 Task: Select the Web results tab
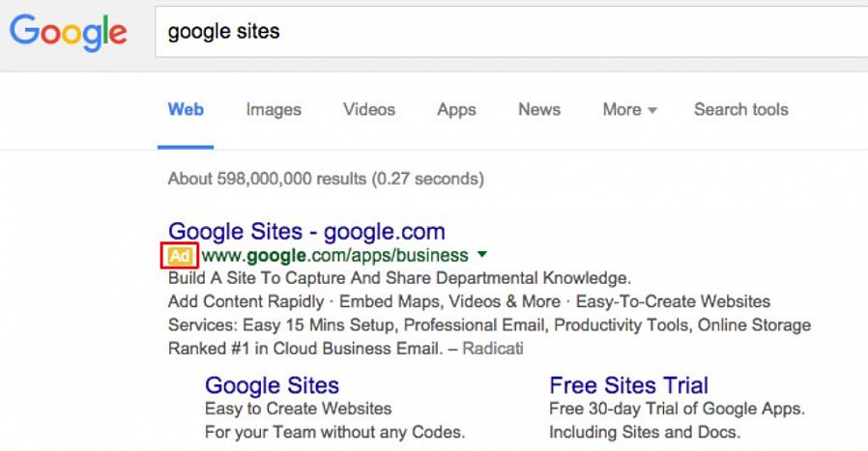pyautogui.click(x=186, y=109)
